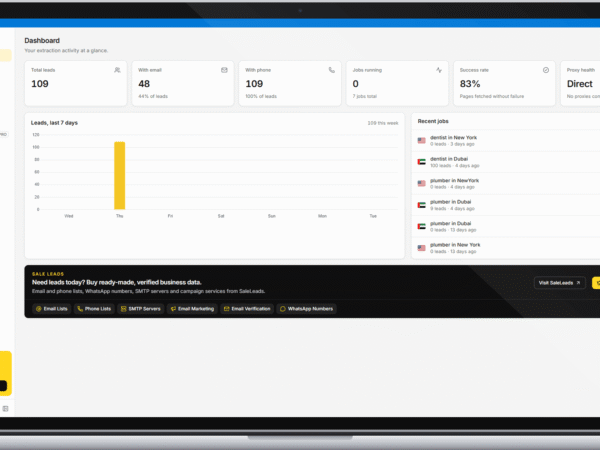Click the Leads, last 7 days chart title

coord(54,123)
